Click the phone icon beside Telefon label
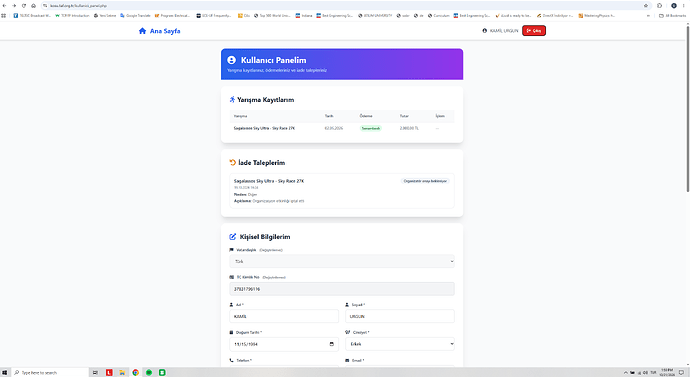Screen dimensions: 690x377 (x=231, y=360)
